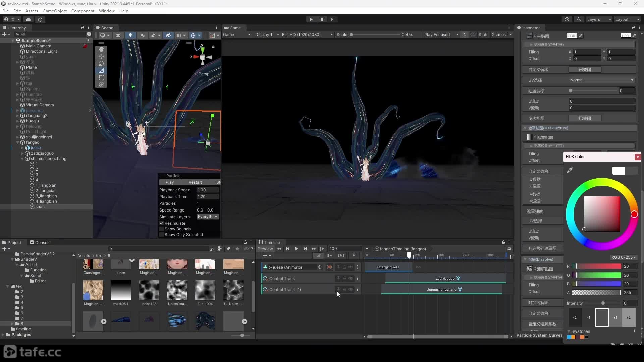Toggle Mute Audio in Game view
This screenshot has width=644, height=362.
pos(464,34)
